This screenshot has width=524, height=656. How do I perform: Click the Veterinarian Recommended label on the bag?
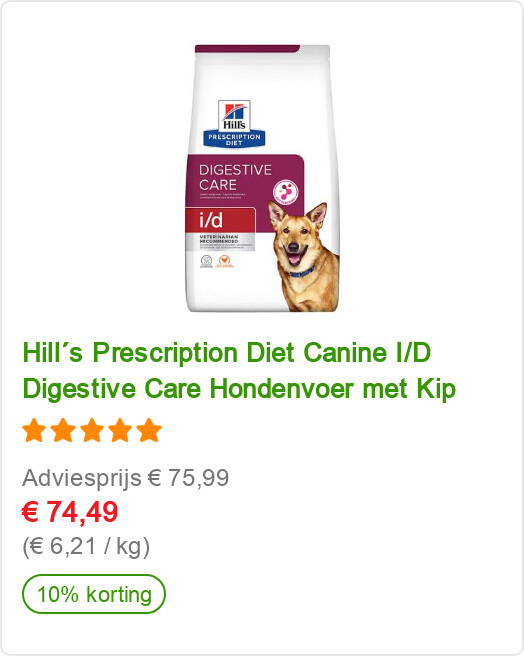coord(220,239)
